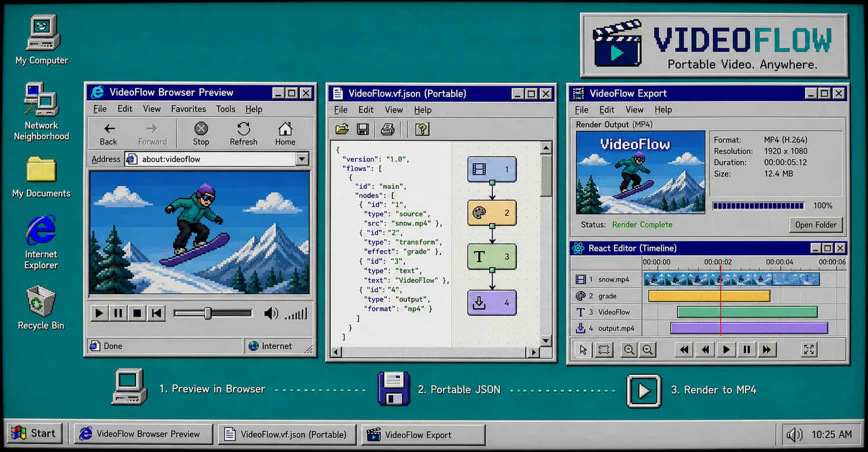Choose the selection box tool in the React Editor
868x452 pixels.
click(x=604, y=350)
